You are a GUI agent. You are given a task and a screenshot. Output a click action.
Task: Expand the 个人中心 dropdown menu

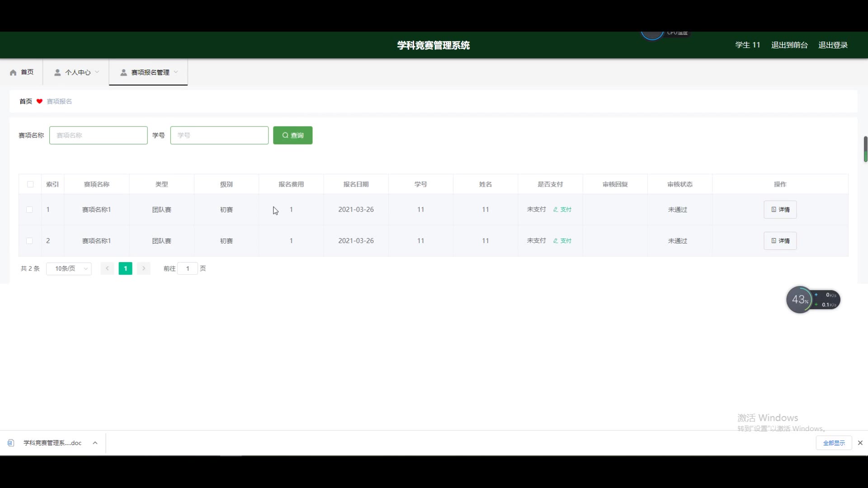click(97, 72)
